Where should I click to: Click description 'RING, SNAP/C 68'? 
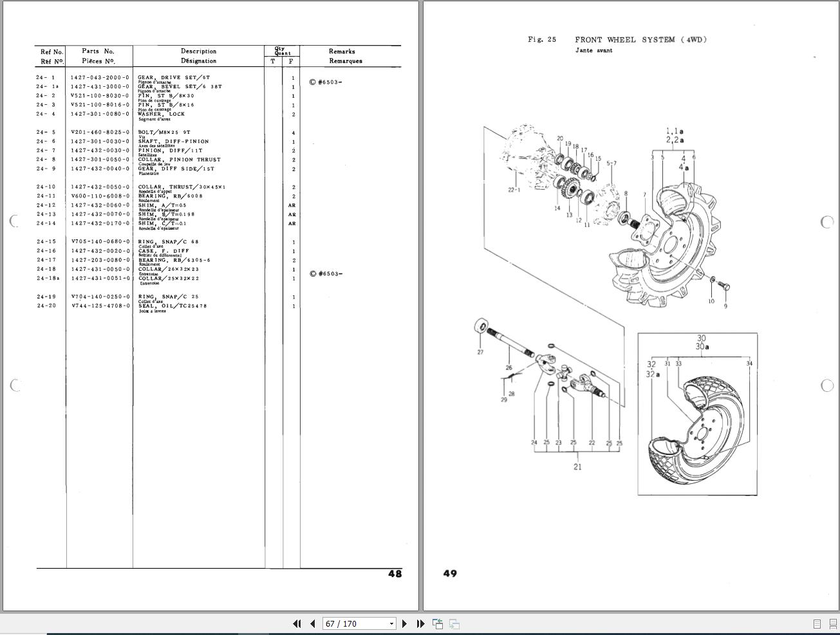tap(169, 242)
